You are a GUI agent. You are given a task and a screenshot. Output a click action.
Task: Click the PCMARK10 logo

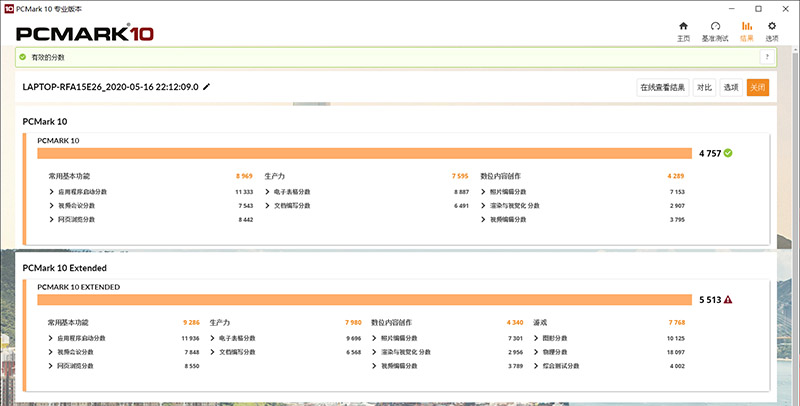click(x=85, y=34)
